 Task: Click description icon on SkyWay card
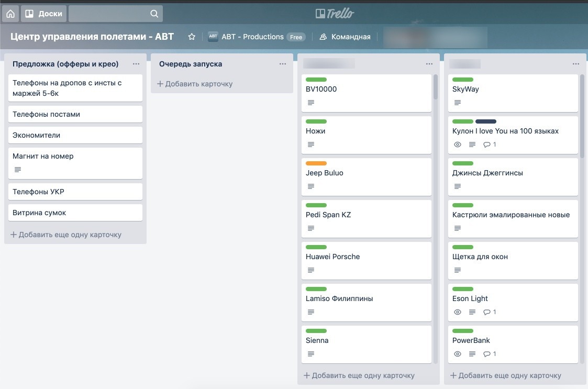pos(458,103)
